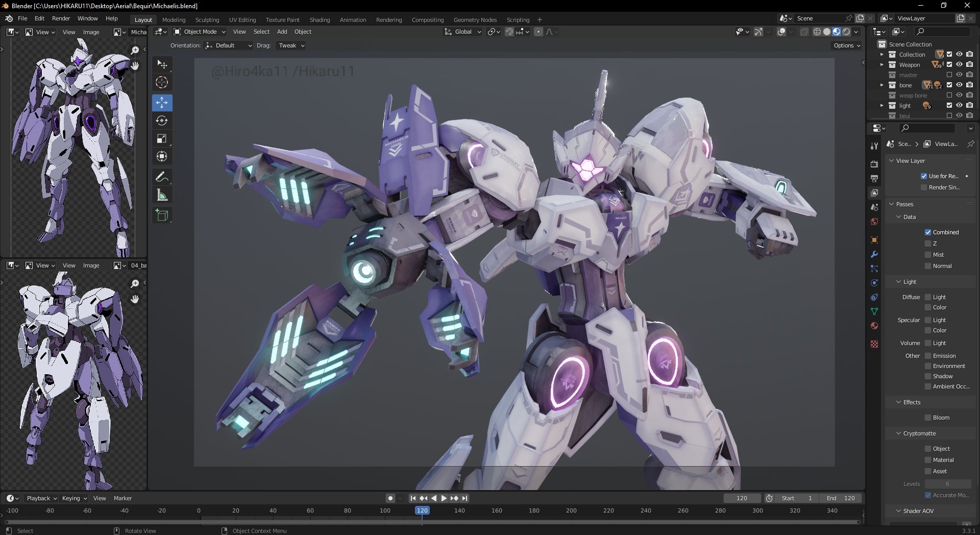Switch to wireframe viewport shading
980x535 pixels.
[817, 32]
